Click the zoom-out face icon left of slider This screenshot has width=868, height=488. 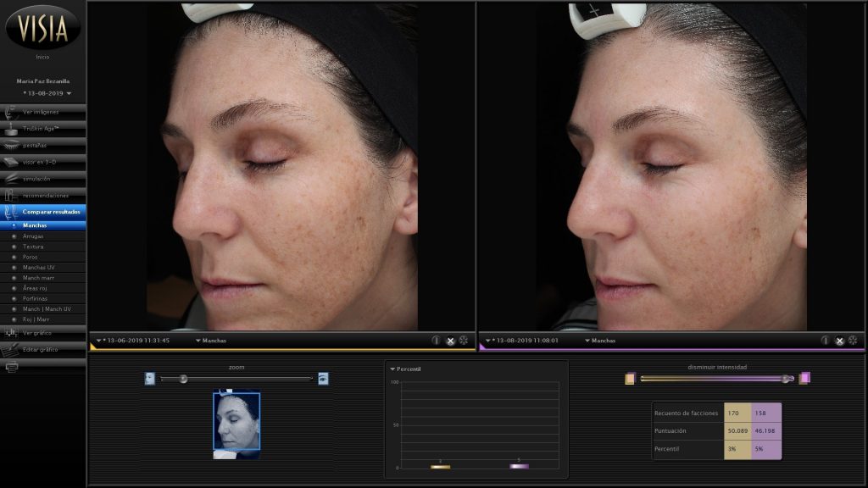(150, 379)
